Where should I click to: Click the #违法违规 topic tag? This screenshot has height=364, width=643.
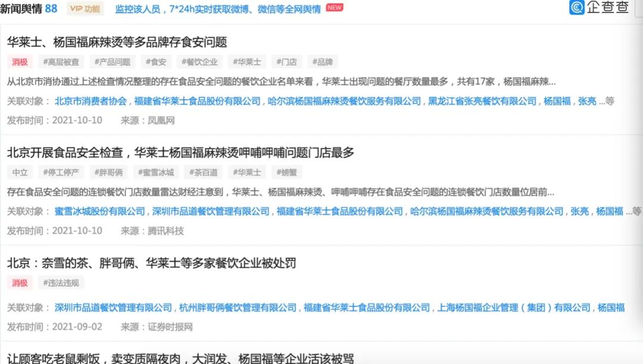[61, 283]
